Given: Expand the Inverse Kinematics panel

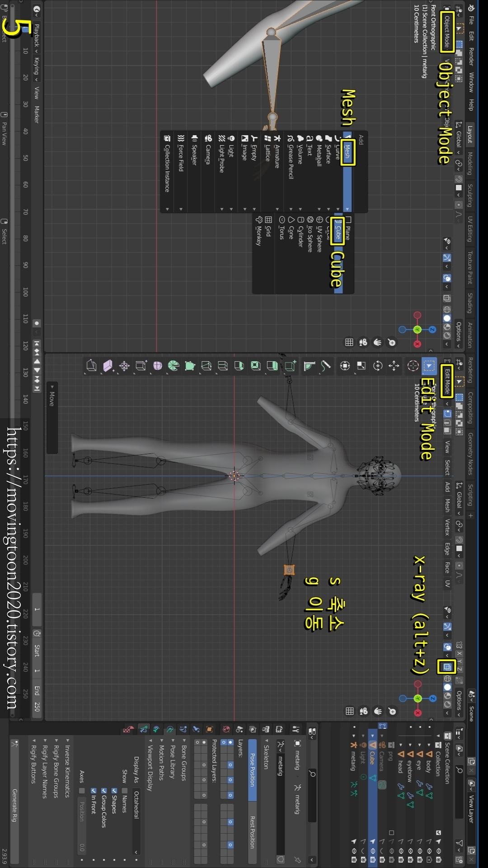Looking at the screenshot, I should (x=67, y=768).
